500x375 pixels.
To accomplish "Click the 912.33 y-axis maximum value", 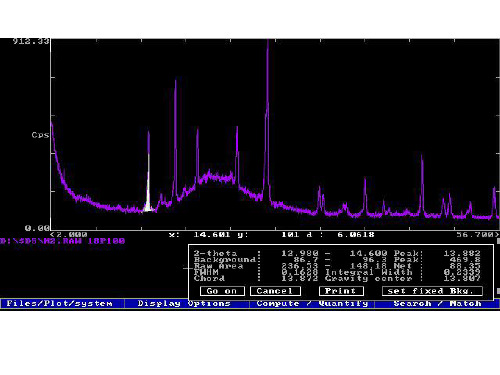I will (x=31, y=41).
